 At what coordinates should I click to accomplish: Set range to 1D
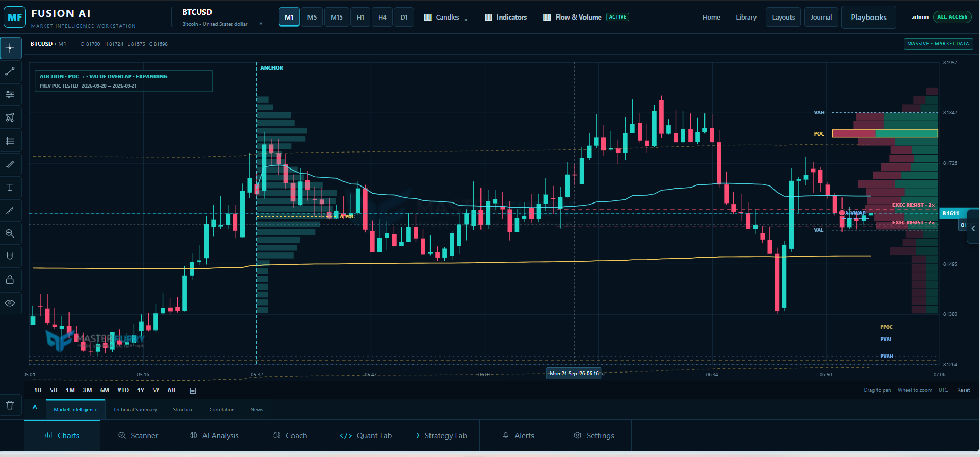click(38, 391)
